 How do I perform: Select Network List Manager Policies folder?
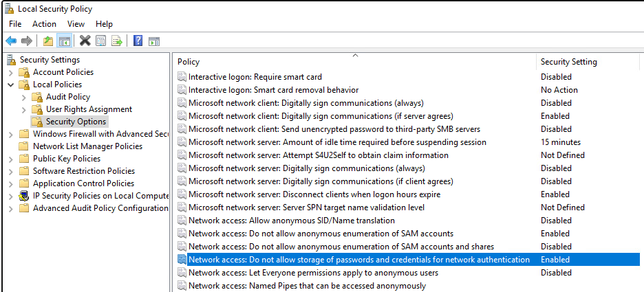(x=87, y=146)
